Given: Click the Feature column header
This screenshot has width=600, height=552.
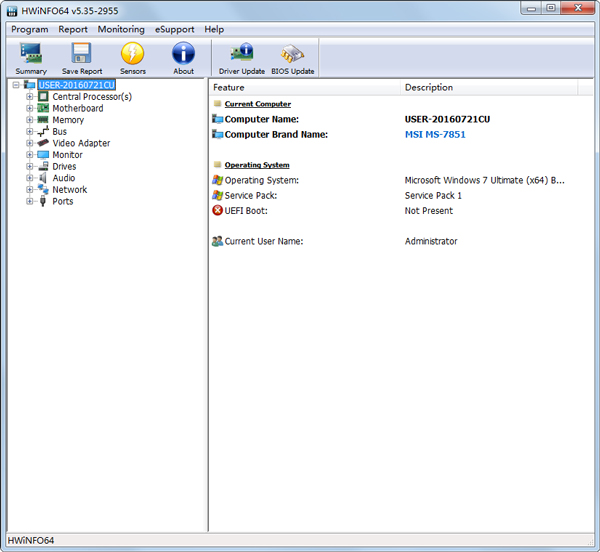Looking at the screenshot, I should (305, 88).
